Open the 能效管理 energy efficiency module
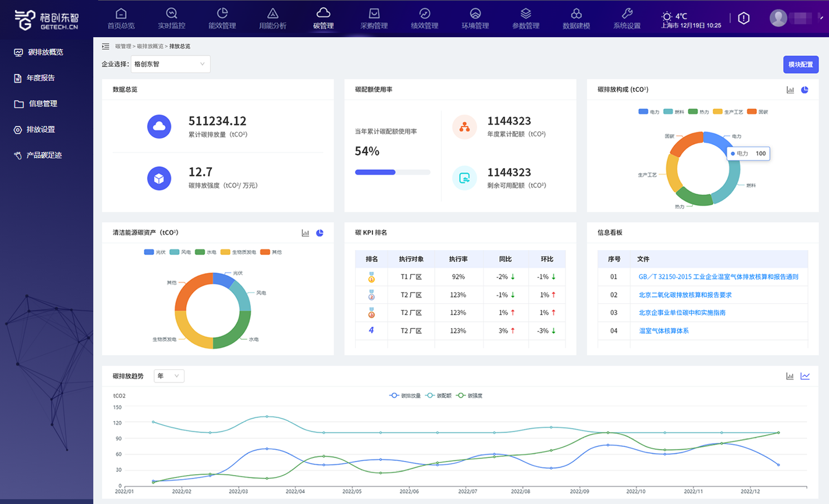 click(x=222, y=18)
